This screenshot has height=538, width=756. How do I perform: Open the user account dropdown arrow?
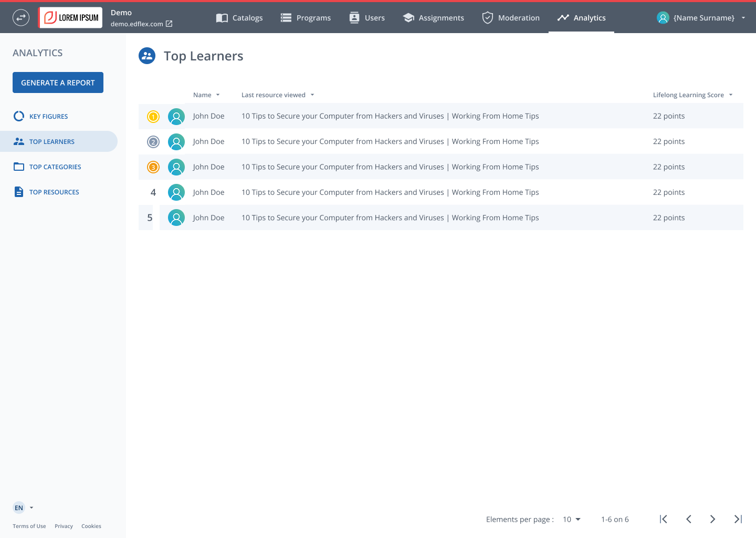(743, 18)
